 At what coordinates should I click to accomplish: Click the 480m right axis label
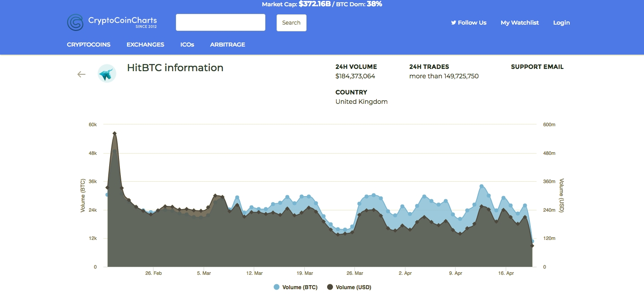[549, 153]
